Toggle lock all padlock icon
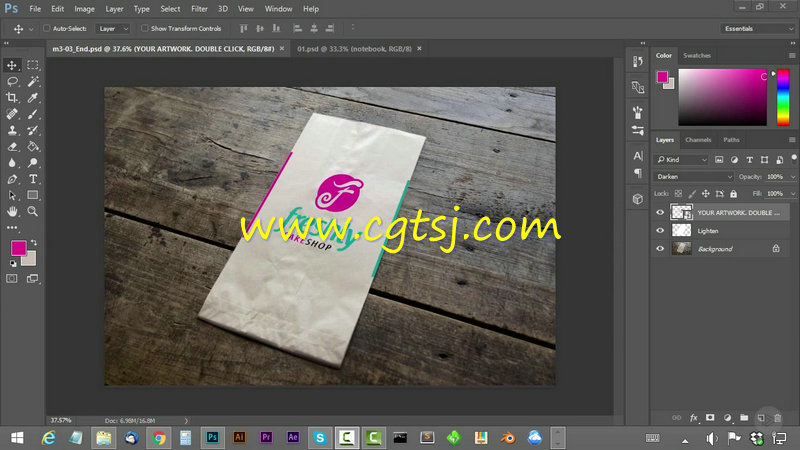Viewport: 800px width, 450px height. click(733, 193)
